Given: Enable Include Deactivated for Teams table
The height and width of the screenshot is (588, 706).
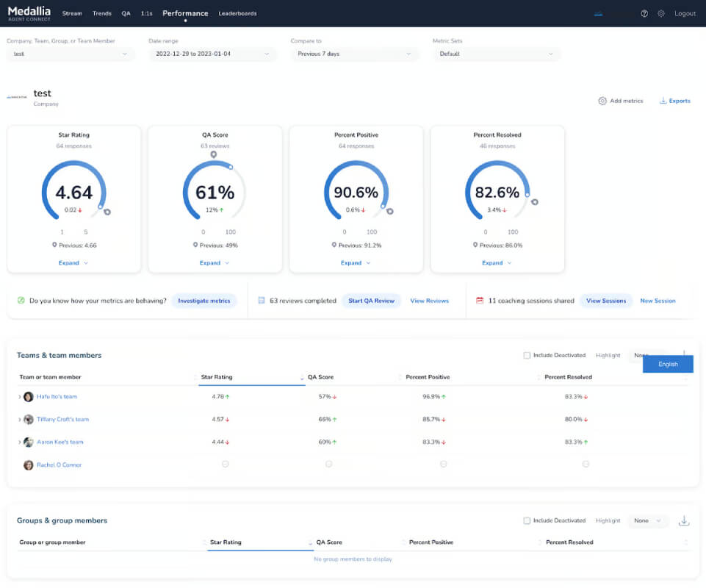Looking at the screenshot, I should 527,356.
